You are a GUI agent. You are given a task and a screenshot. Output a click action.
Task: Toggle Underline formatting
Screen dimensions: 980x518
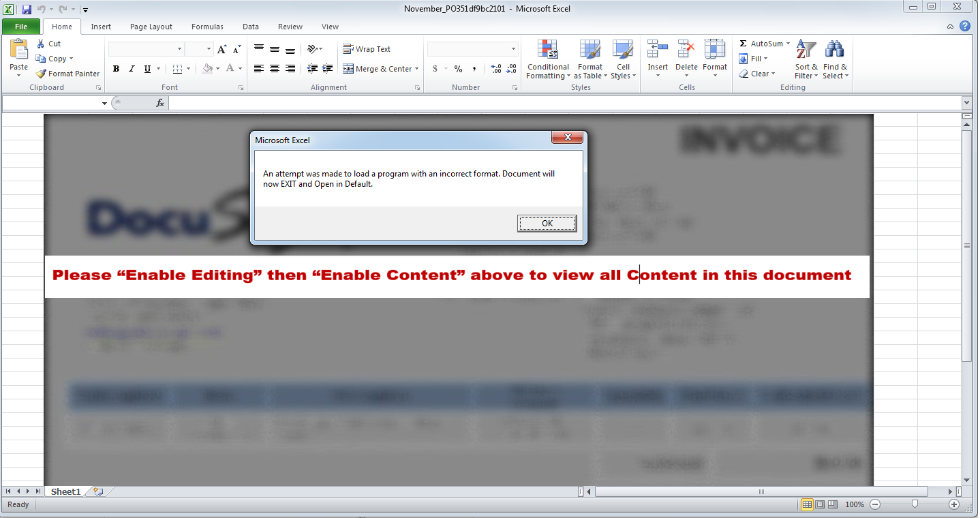point(147,69)
